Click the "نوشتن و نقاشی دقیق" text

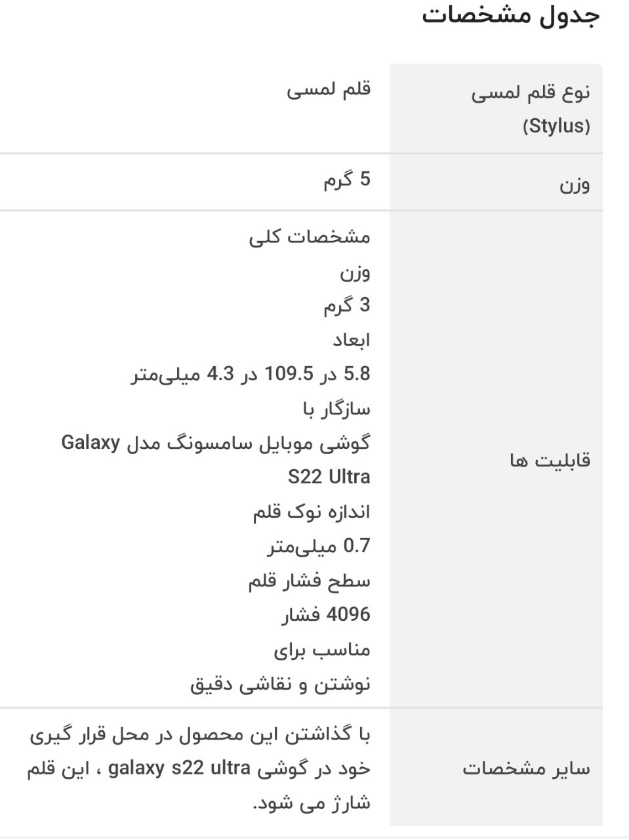(x=280, y=684)
